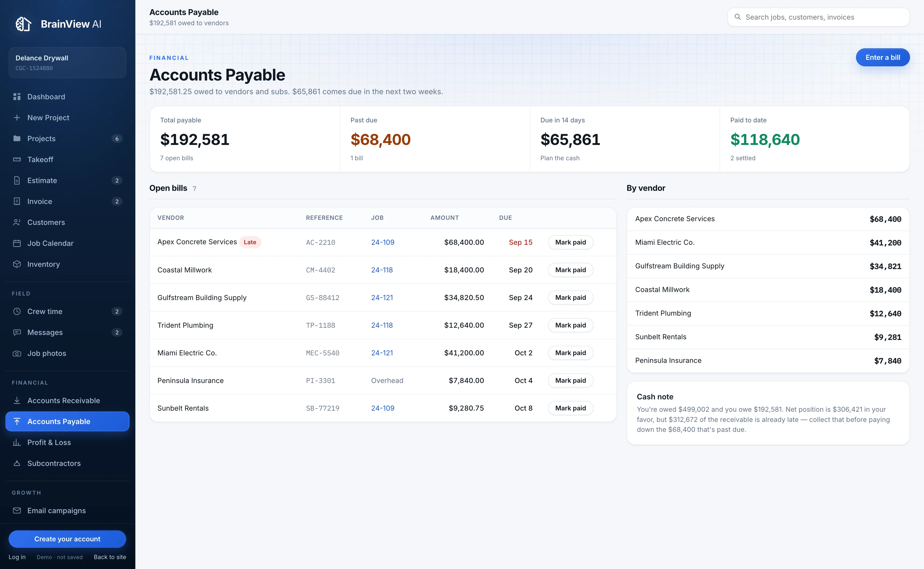Mark the Trident Plumbing bill paid
Image resolution: width=924 pixels, height=569 pixels.
pyautogui.click(x=571, y=325)
